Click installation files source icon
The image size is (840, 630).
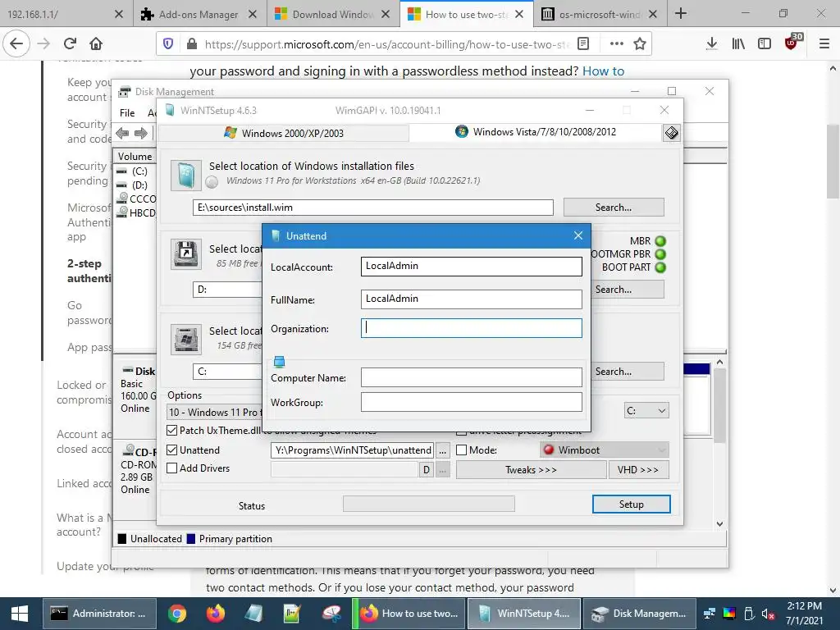(186, 176)
